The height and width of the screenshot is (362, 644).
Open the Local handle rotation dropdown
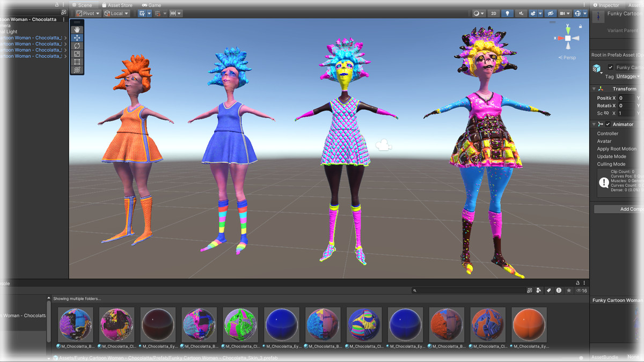116,13
